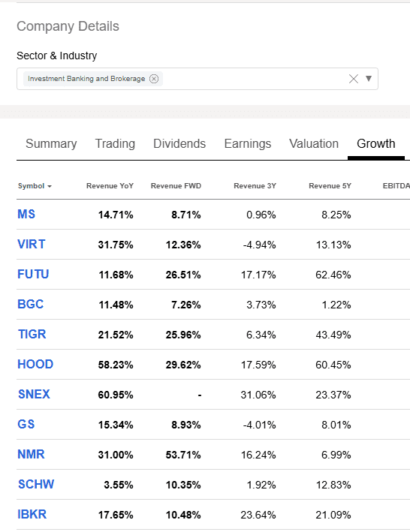
Task: Click IBKR Revenue 3Y value 23.64%
Action: click(x=258, y=515)
